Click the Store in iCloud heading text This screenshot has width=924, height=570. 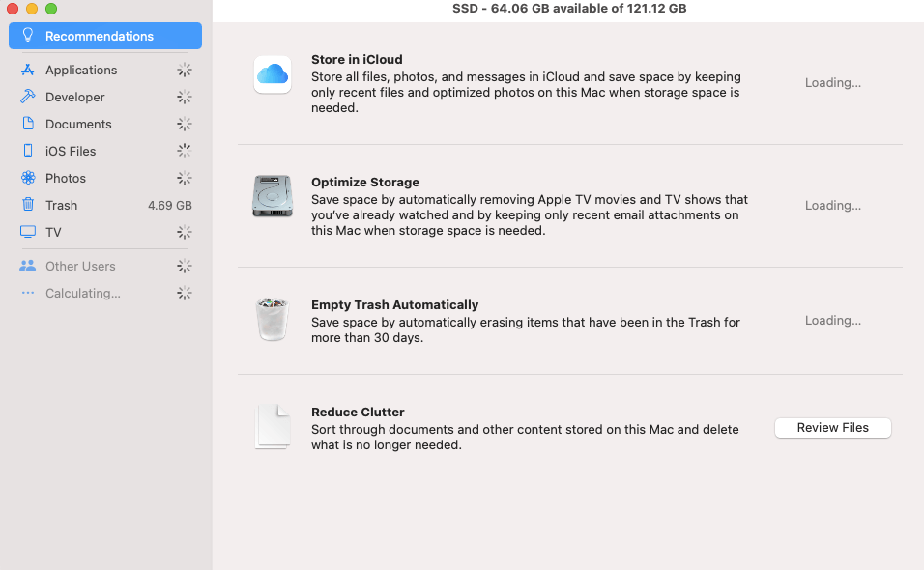click(x=358, y=59)
